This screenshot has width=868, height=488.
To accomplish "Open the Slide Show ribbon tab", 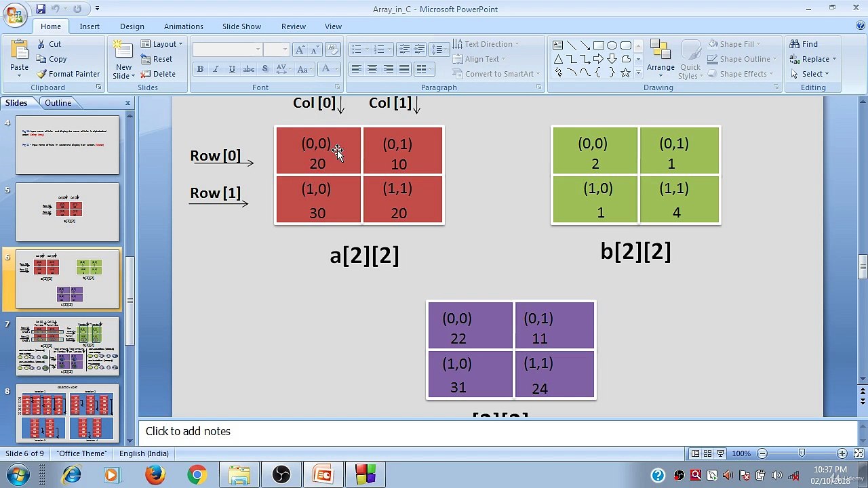I will coord(241,26).
